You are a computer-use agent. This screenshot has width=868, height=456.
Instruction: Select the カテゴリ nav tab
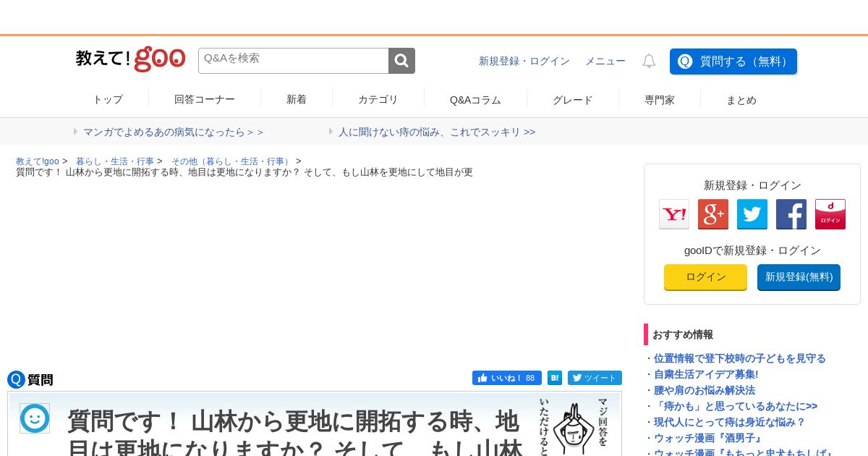pyautogui.click(x=378, y=100)
